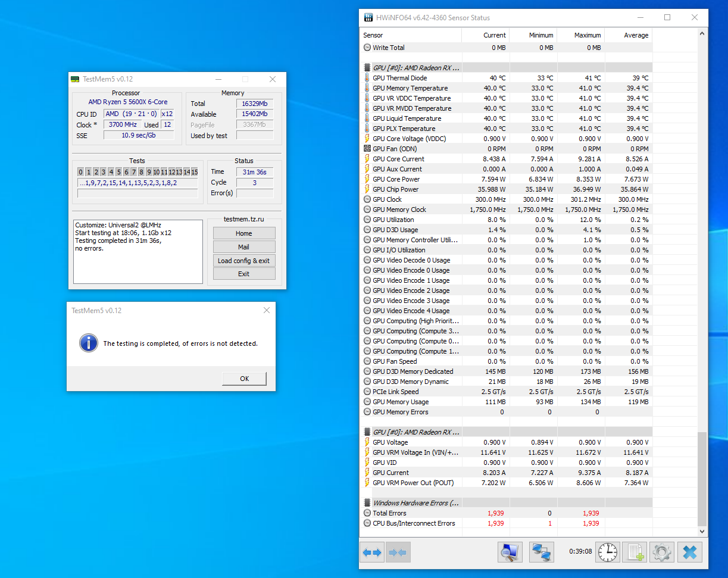Image resolution: width=728 pixels, height=578 pixels.
Task: Click Load config & exit button
Action: pos(244,261)
